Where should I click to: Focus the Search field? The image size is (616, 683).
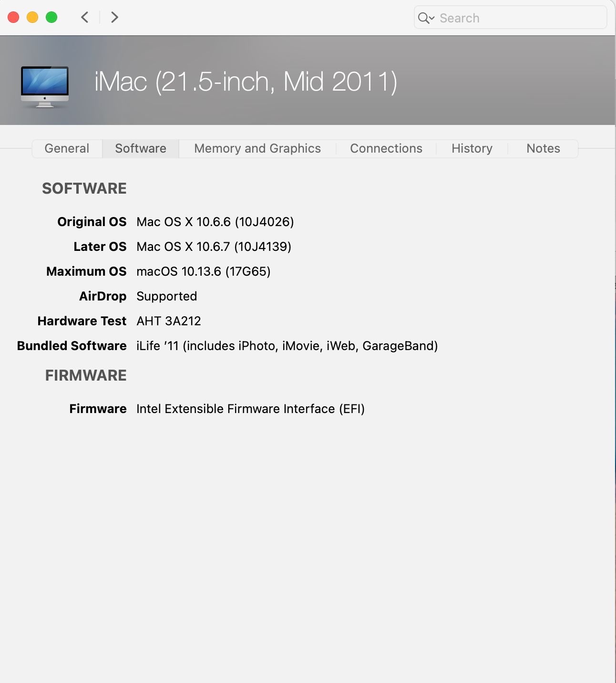coord(510,18)
